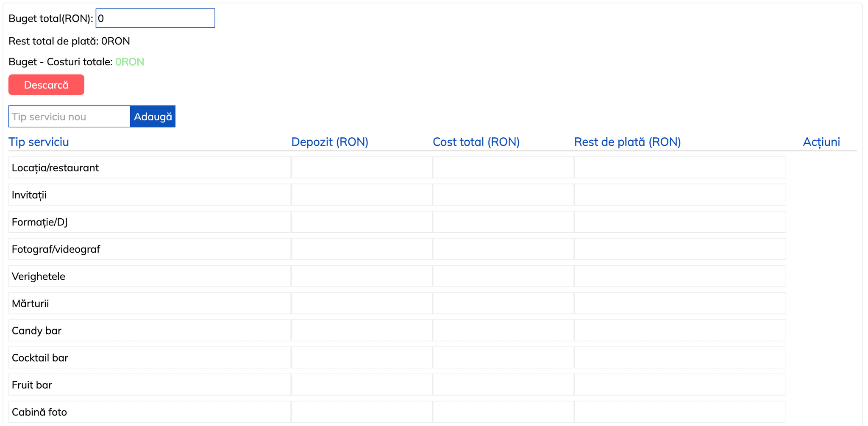Select the Tip serviciu column header

pyautogui.click(x=39, y=142)
